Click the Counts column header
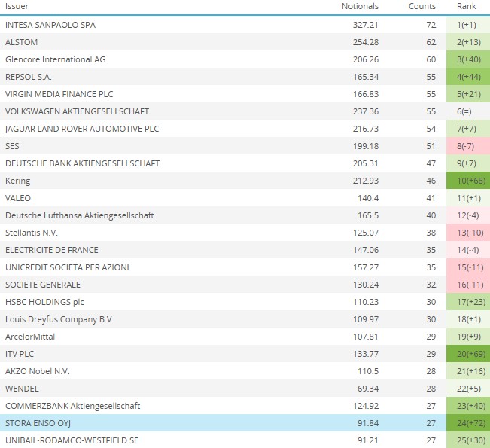 (x=422, y=6)
